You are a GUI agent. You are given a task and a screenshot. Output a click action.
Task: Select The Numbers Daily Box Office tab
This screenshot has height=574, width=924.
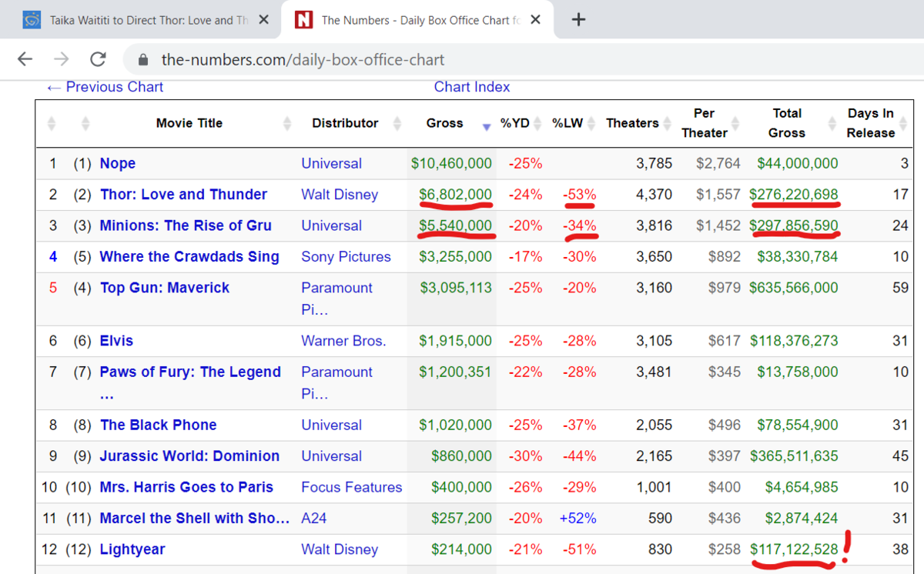point(416,20)
